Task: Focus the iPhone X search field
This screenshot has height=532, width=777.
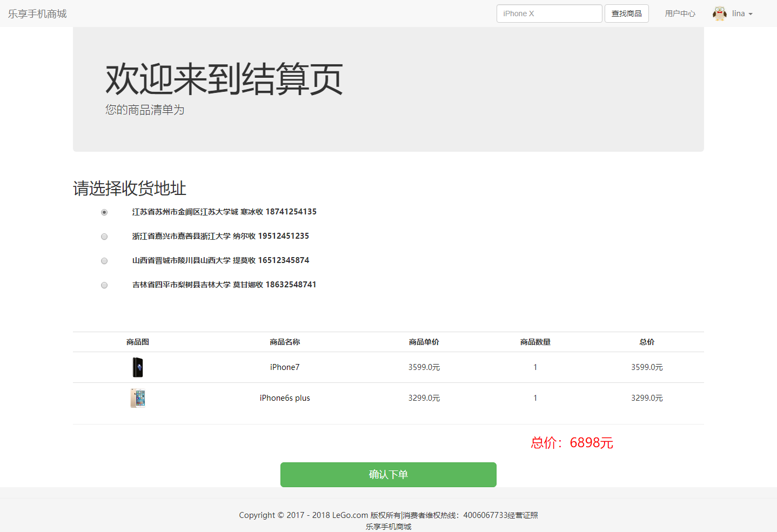Action: pyautogui.click(x=549, y=14)
